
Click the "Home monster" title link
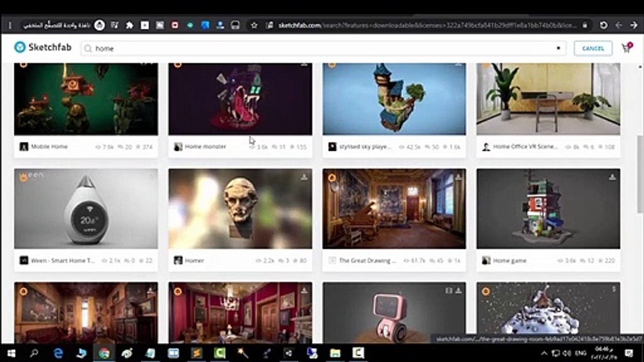pyautogui.click(x=205, y=147)
